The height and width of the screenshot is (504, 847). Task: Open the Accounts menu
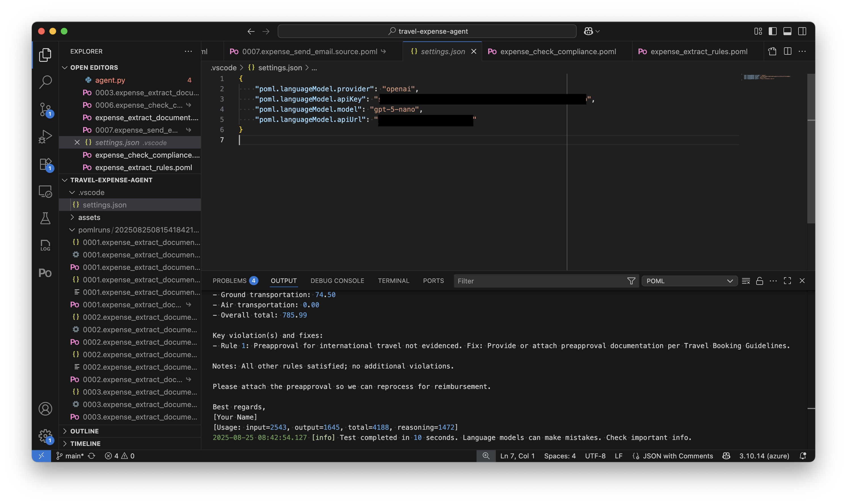tap(45, 408)
